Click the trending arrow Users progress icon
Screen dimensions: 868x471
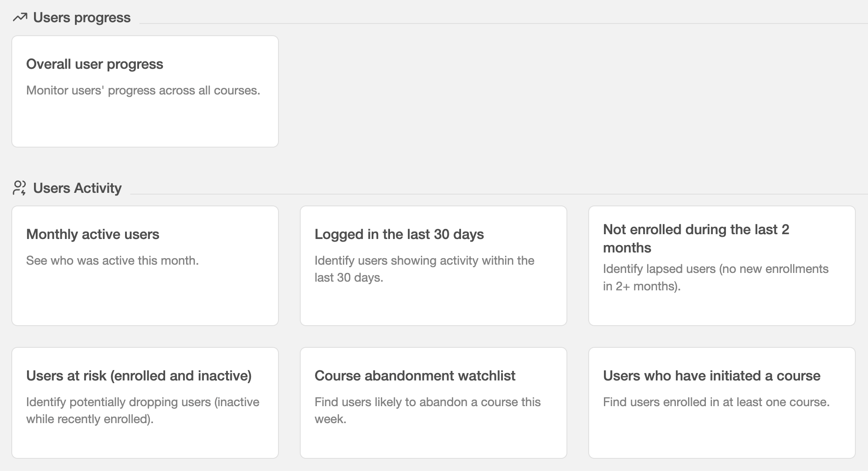point(20,17)
